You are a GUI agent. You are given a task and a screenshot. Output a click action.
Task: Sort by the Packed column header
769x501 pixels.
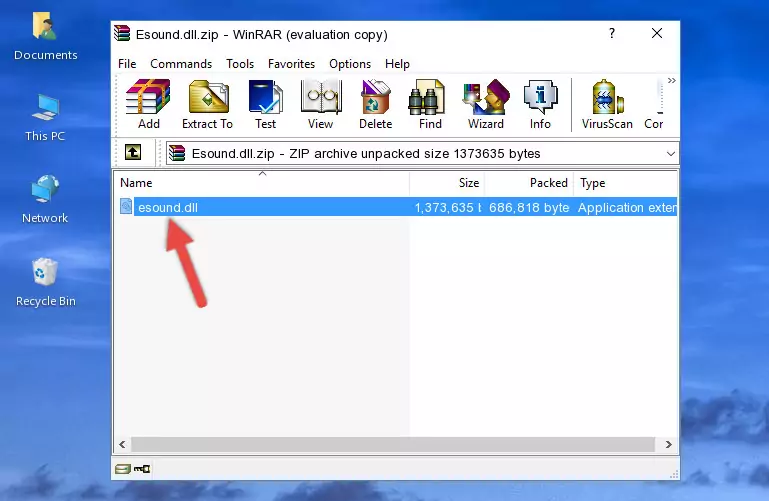click(x=529, y=182)
